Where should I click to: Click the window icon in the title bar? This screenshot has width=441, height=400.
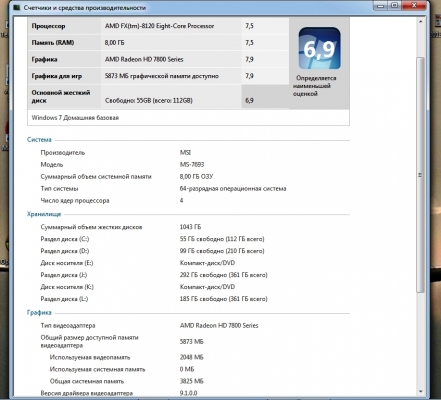(16, 7)
